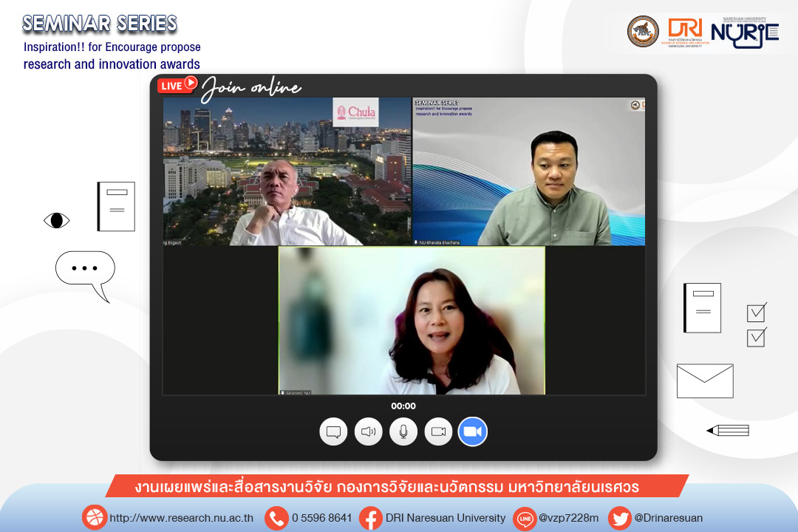Click the Join online script text
This screenshot has height=532, width=798.
[251, 89]
